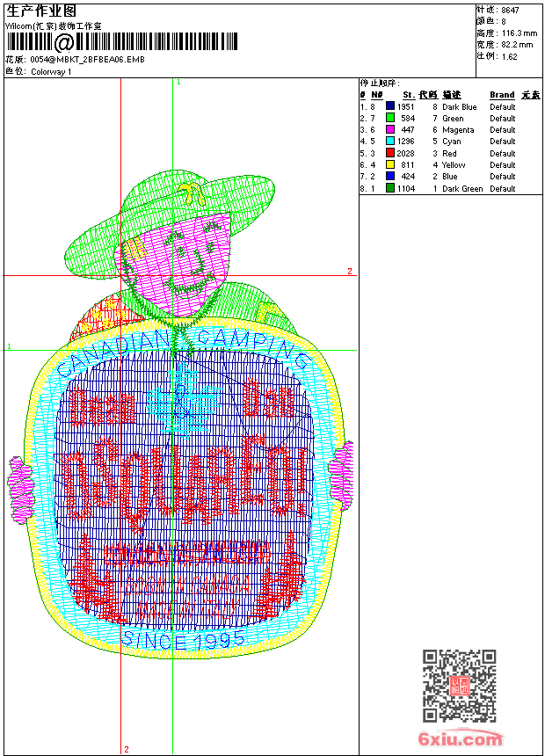Screen dimensions: 545x756
Task: Click the 'Brand' column header
Action: coord(502,95)
